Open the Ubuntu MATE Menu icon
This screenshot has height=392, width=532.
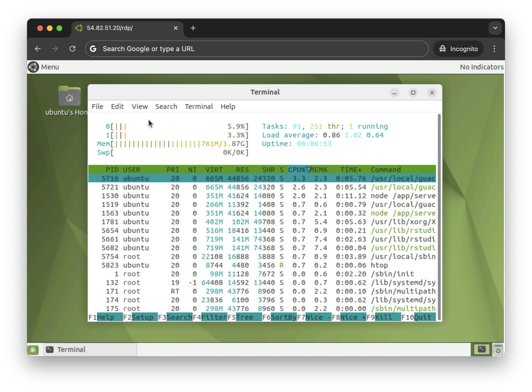[x=33, y=67]
